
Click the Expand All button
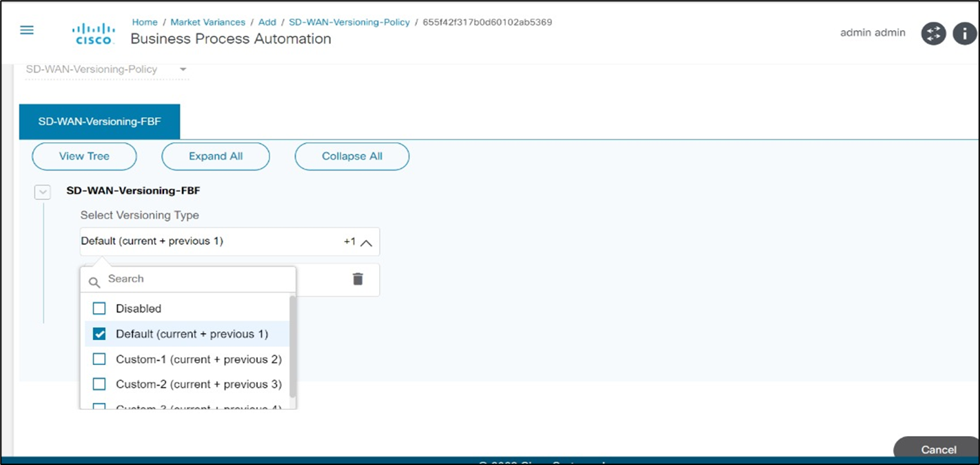216,156
